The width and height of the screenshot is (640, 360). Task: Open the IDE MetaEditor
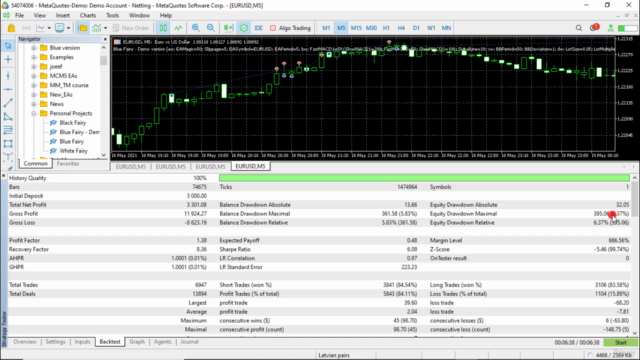coord(258,28)
